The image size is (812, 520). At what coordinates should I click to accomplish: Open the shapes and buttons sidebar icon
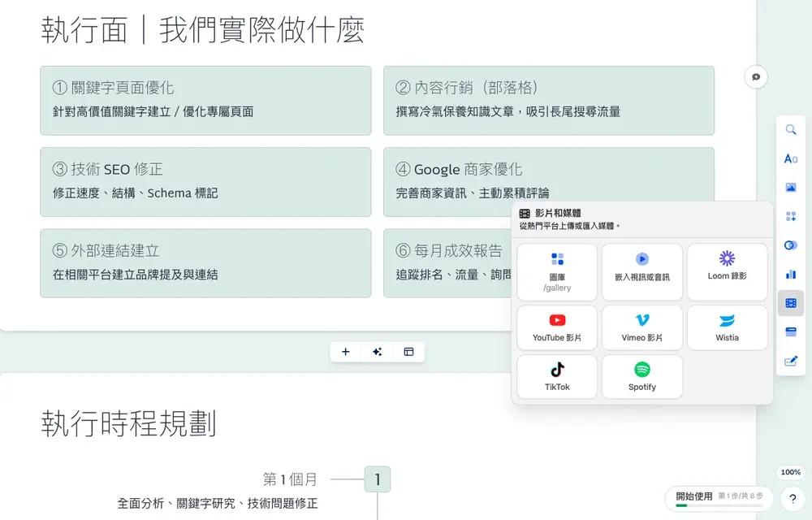(790, 245)
